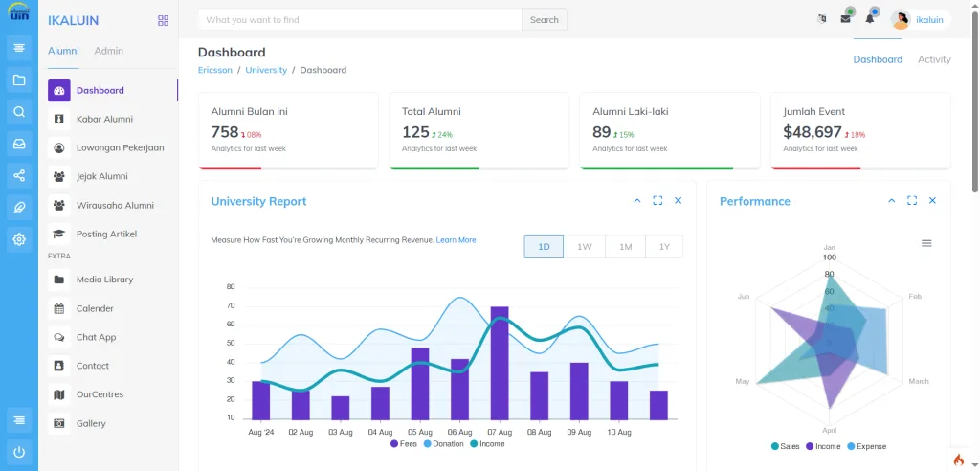
Task: Open the share icon in left rail
Action: tap(19, 175)
